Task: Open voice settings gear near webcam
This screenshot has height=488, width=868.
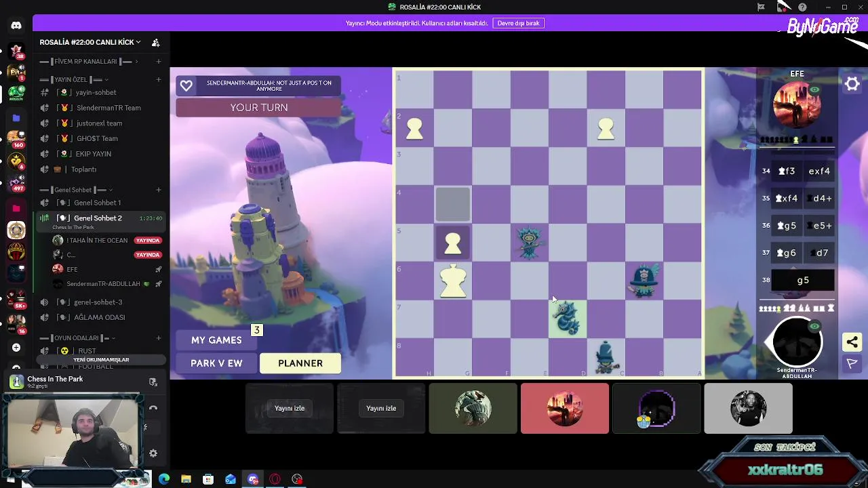Action: point(153,453)
